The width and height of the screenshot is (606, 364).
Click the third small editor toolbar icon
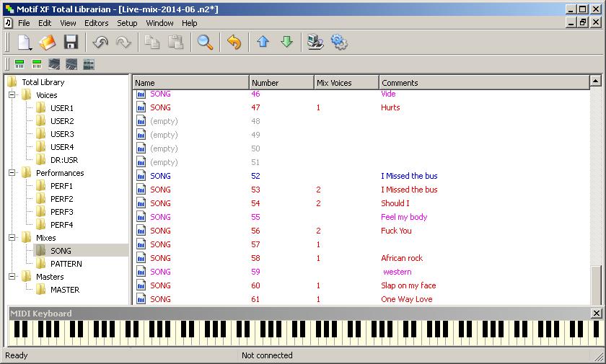(x=54, y=63)
